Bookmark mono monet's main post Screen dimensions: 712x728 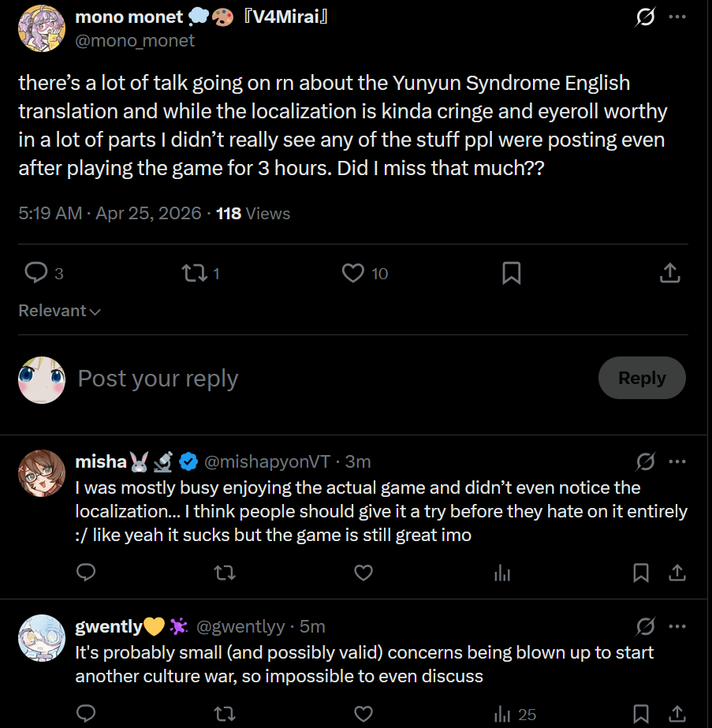512,273
